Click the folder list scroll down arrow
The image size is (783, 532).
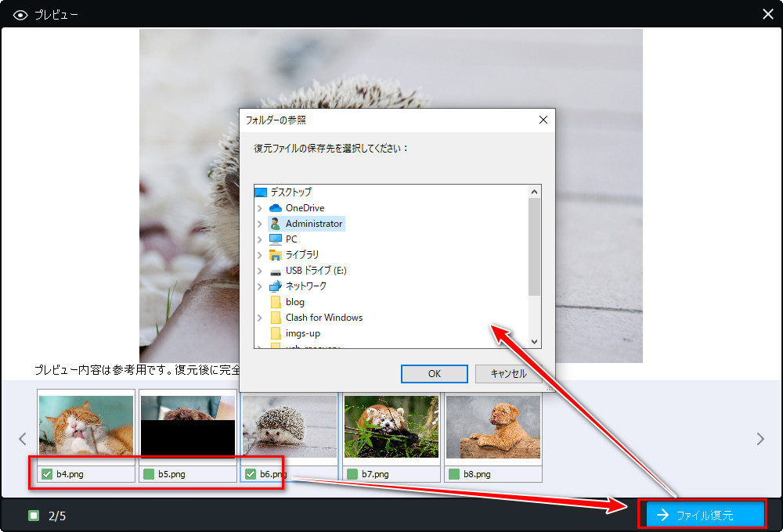(535, 342)
